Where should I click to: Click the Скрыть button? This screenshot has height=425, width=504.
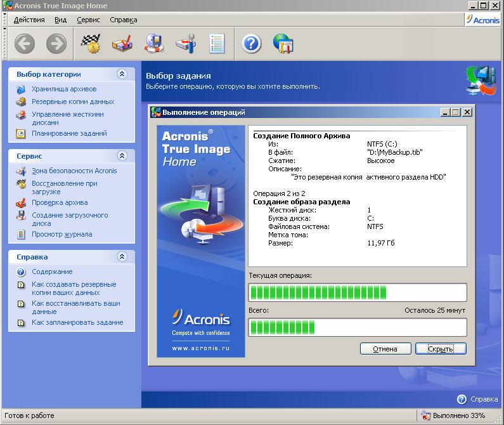point(441,349)
